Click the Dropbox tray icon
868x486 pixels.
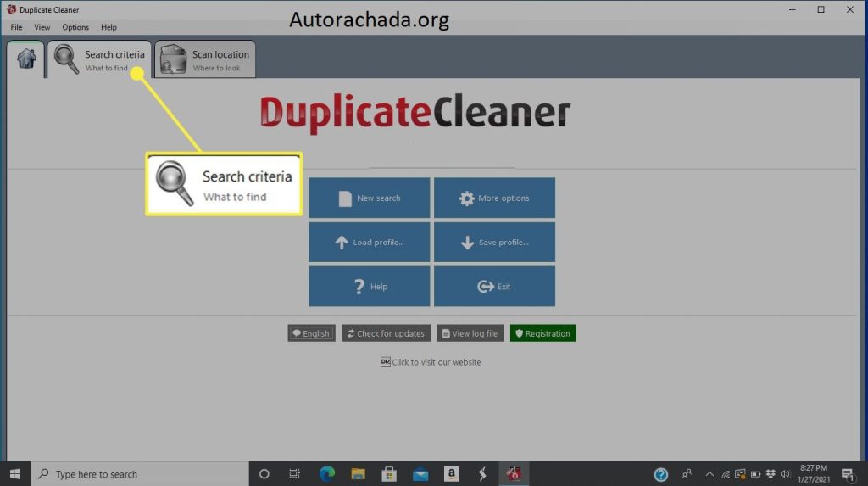point(771,474)
